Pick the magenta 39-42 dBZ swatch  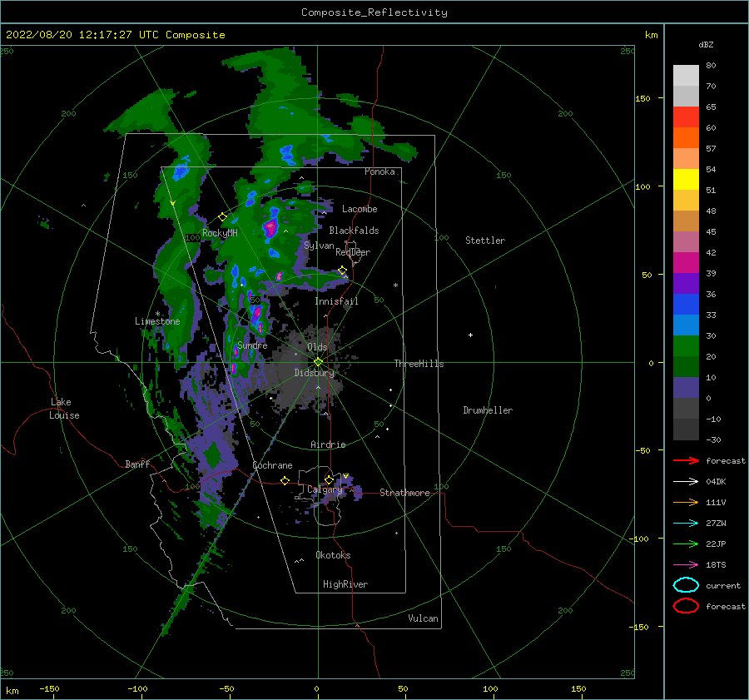[686, 262]
